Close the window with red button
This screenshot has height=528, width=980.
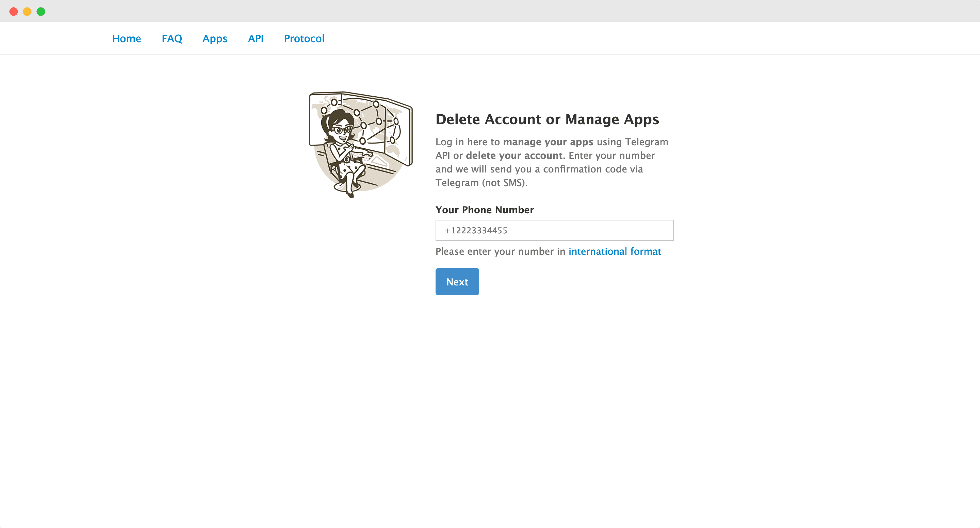14,12
